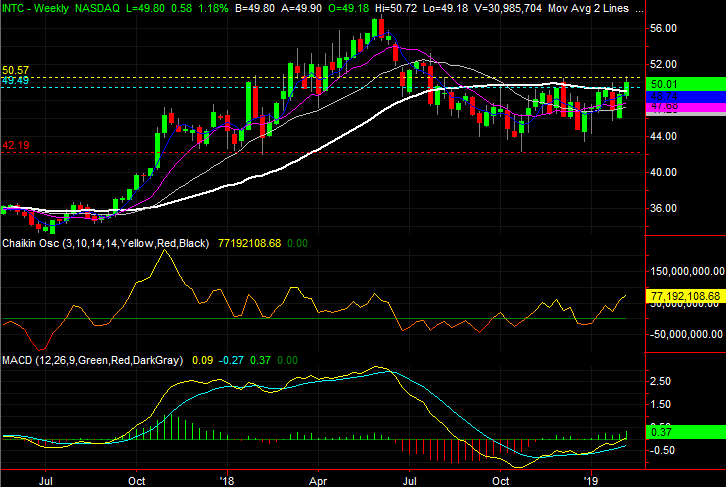This screenshot has width=726, height=487.
Task: Click the -50,000,000.00 Chaikin axis label
Action: [687, 334]
